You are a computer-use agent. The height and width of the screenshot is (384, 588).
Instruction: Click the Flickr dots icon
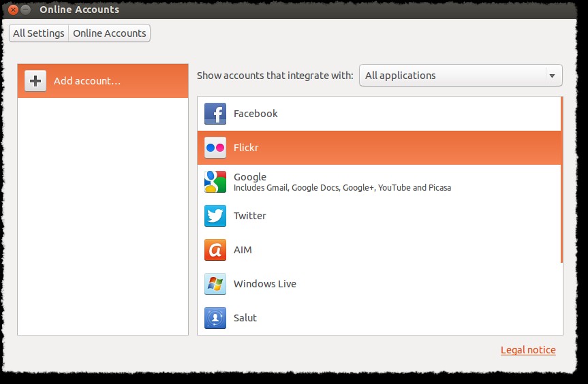(x=215, y=148)
